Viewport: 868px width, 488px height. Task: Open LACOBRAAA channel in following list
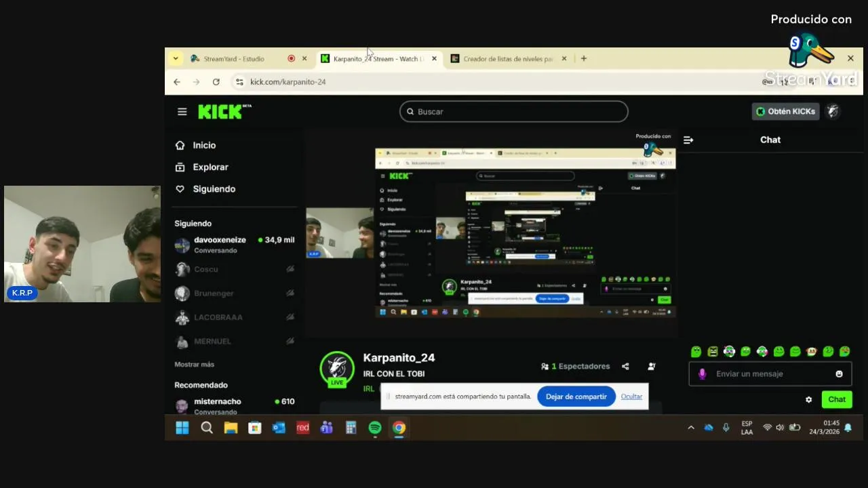click(235, 317)
